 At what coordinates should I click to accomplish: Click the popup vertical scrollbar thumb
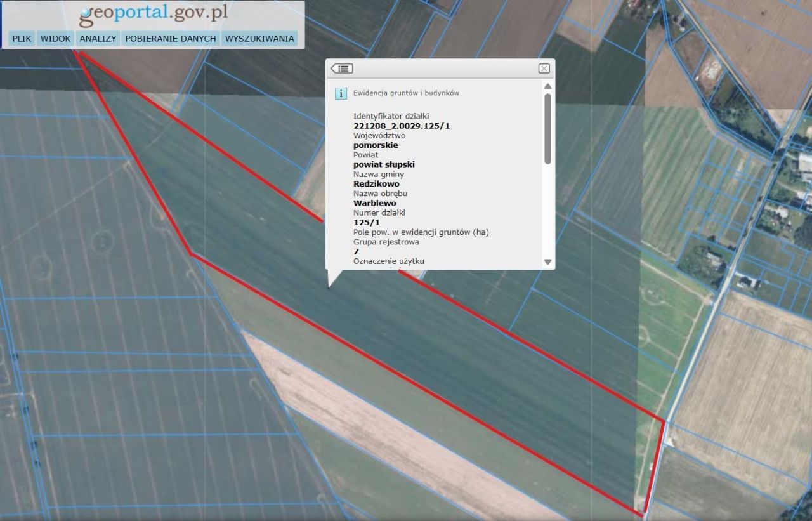548,129
